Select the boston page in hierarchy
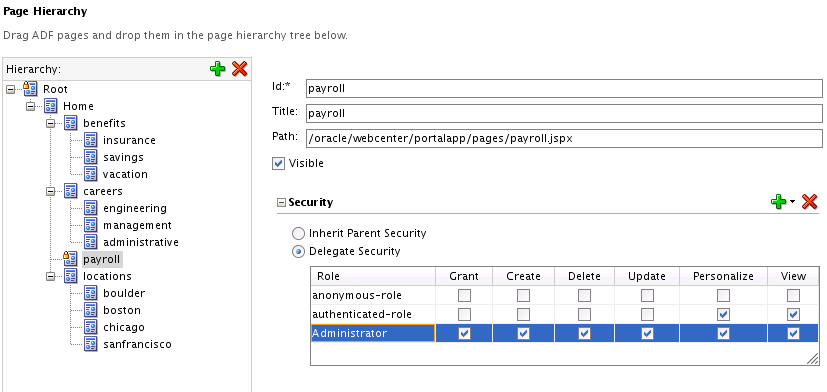 pos(122,310)
